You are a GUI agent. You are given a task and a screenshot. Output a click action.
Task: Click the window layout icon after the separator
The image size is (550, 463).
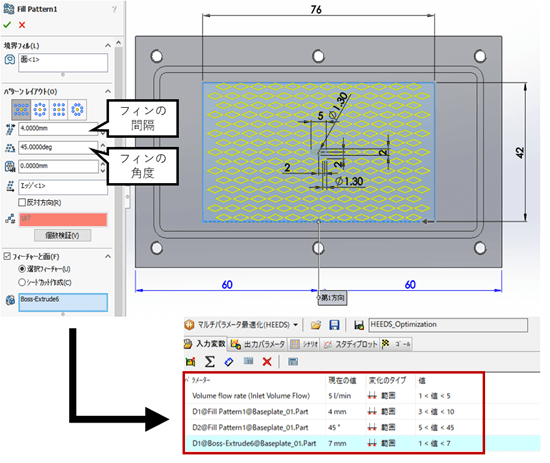(x=293, y=362)
